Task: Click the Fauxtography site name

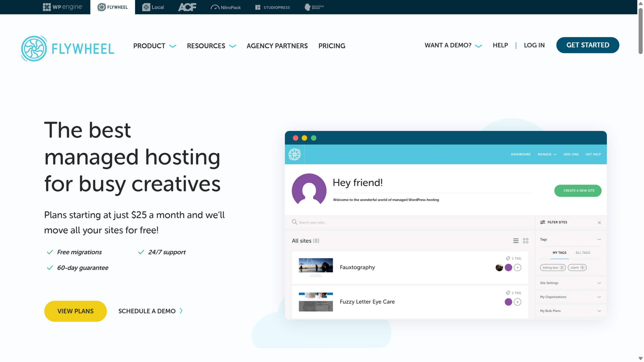Action: point(357,267)
